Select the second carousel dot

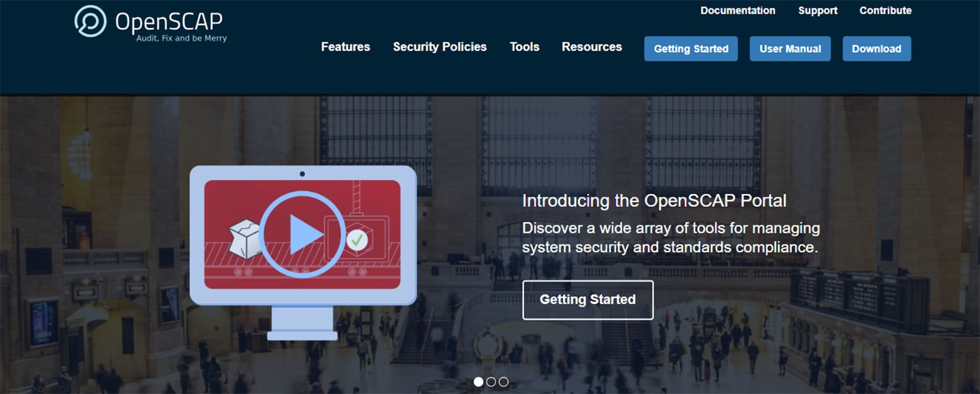490,382
